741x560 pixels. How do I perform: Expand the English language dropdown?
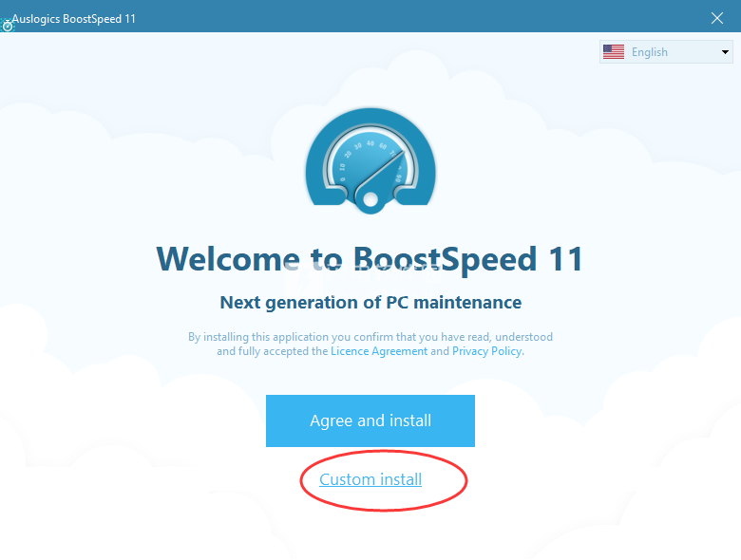pos(666,52)
